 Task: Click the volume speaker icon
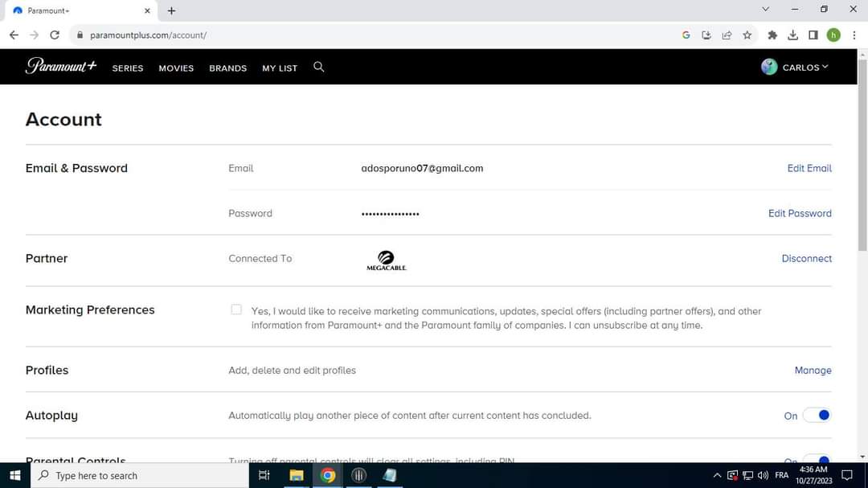coord(763,475)
